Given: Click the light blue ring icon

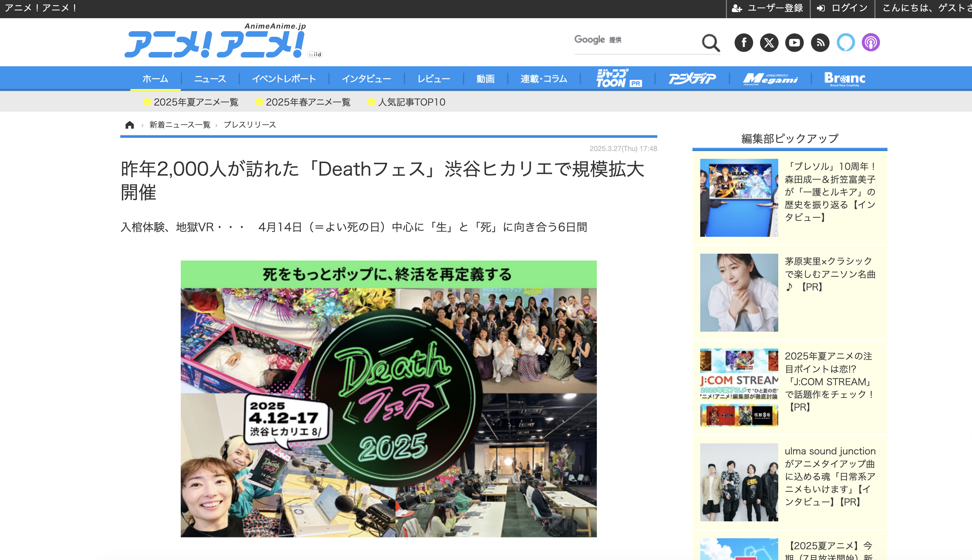Looking at the screenshot, I should click(846, 42).
